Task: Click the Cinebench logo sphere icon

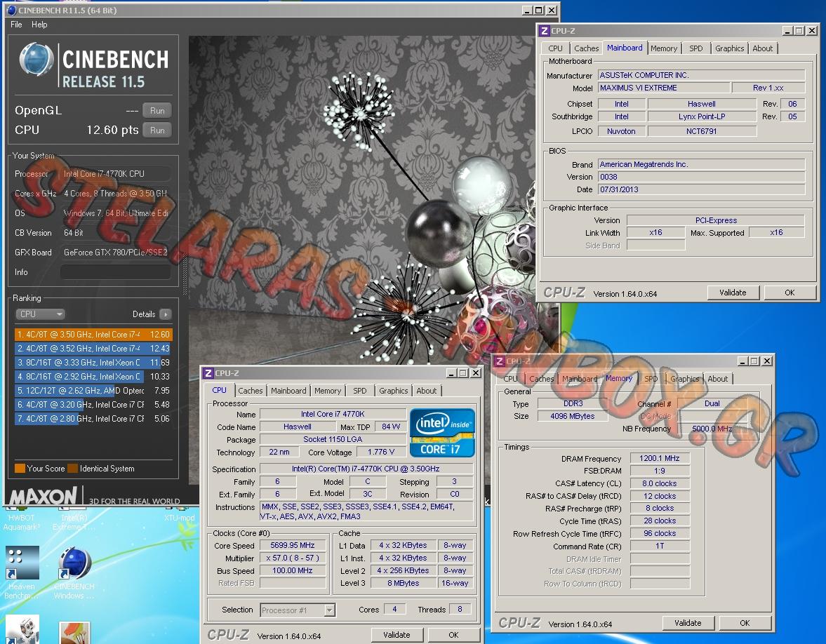Action: click(x=36, y=60)
